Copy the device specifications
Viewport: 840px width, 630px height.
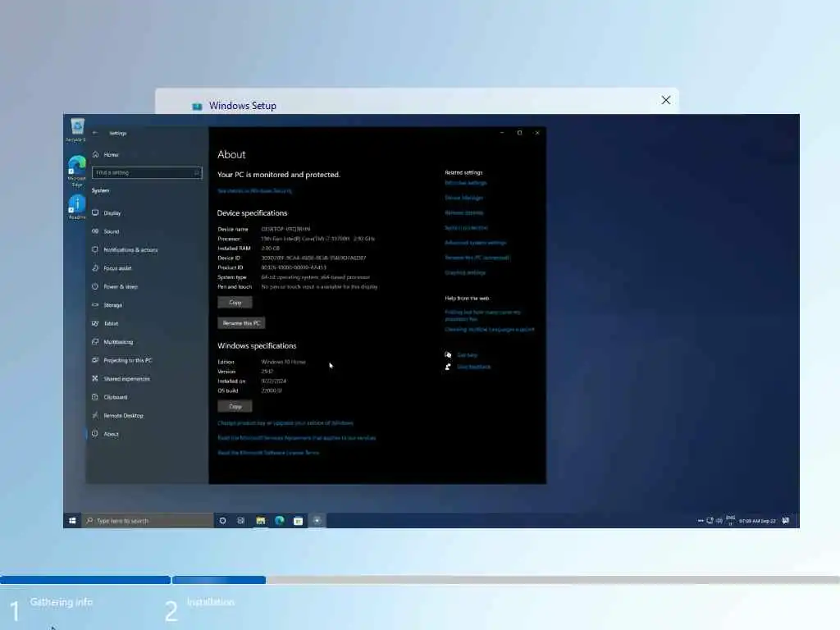pos(235,303)
